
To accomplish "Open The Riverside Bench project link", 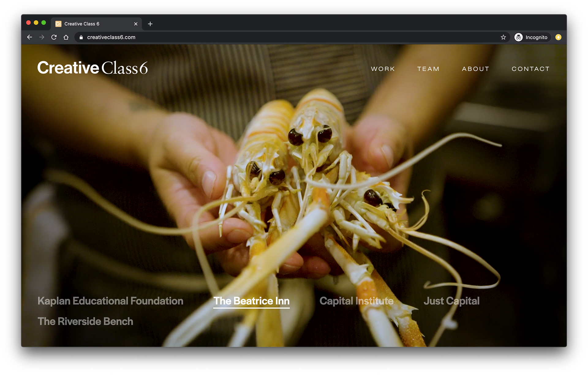I will pos(85,321).
